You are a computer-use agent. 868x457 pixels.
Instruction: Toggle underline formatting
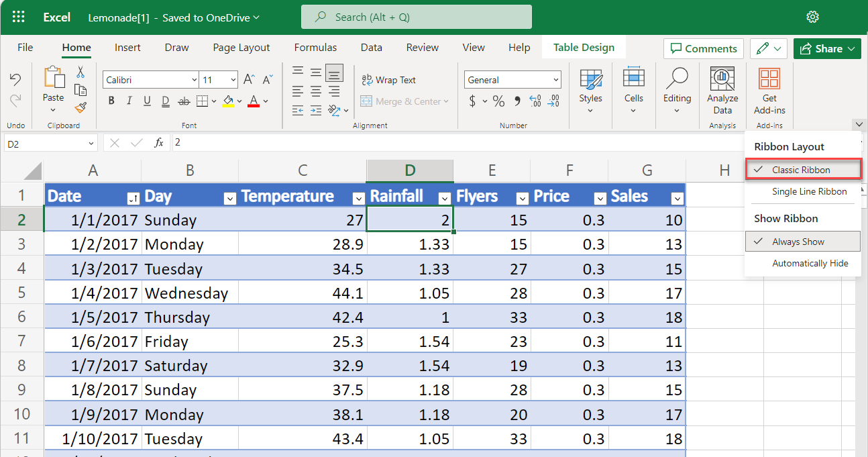(x=147, y=101)
